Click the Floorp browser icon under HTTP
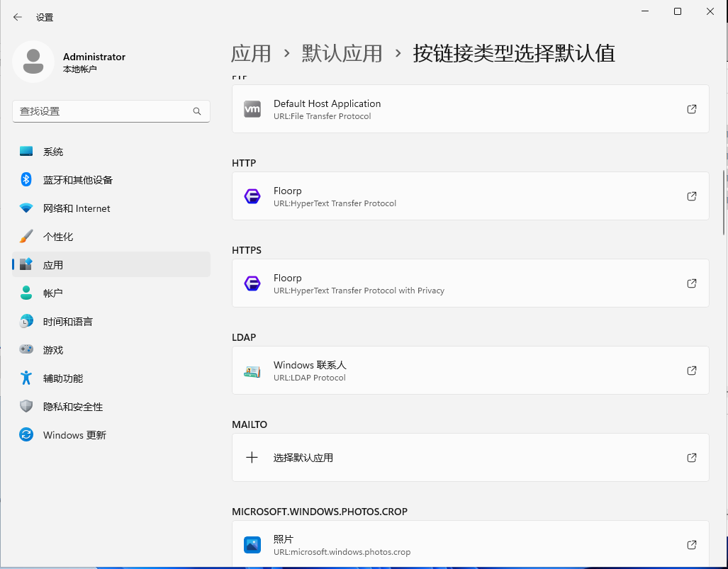Image resolution: width=728 pixels, height=569 pixels. click(252, 196)
